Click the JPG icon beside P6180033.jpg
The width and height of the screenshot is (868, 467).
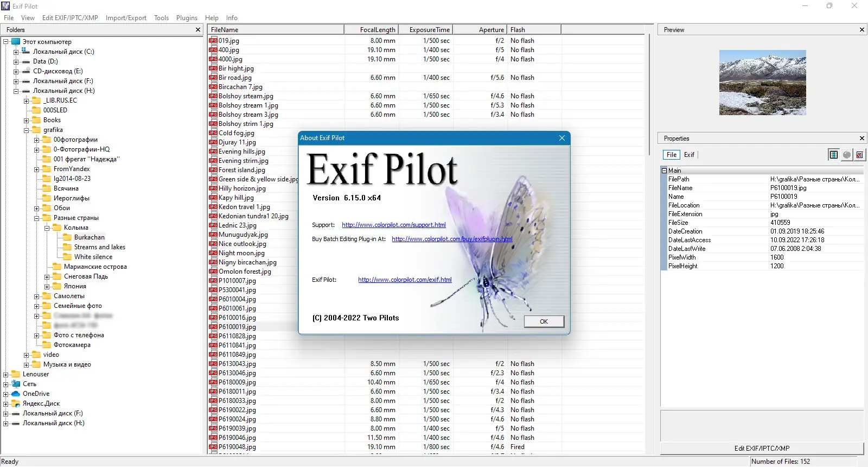click(213, 401)
